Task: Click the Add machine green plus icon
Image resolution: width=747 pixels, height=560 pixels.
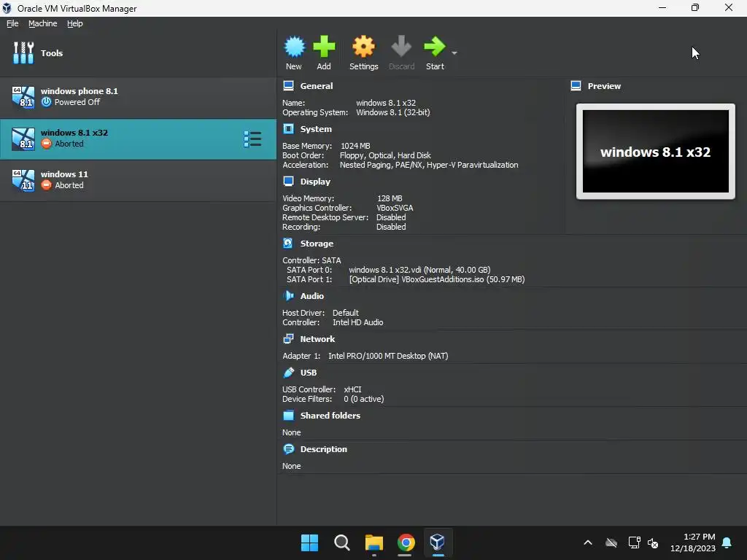Action: [324, 47]
